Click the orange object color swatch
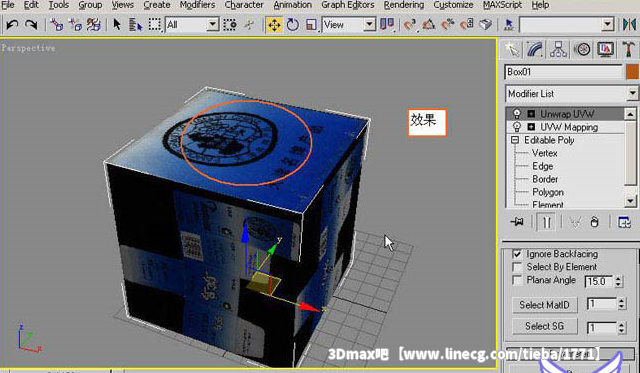 (x=632, y=72)
